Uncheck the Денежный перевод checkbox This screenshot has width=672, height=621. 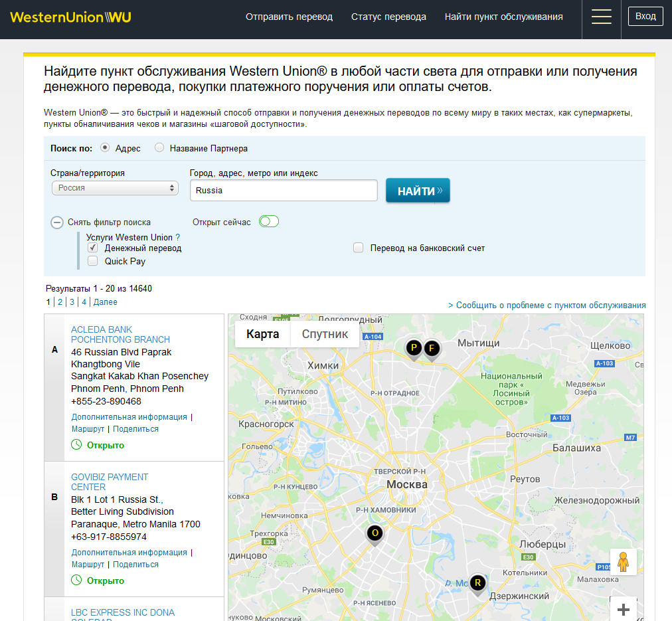coord(92,248)
